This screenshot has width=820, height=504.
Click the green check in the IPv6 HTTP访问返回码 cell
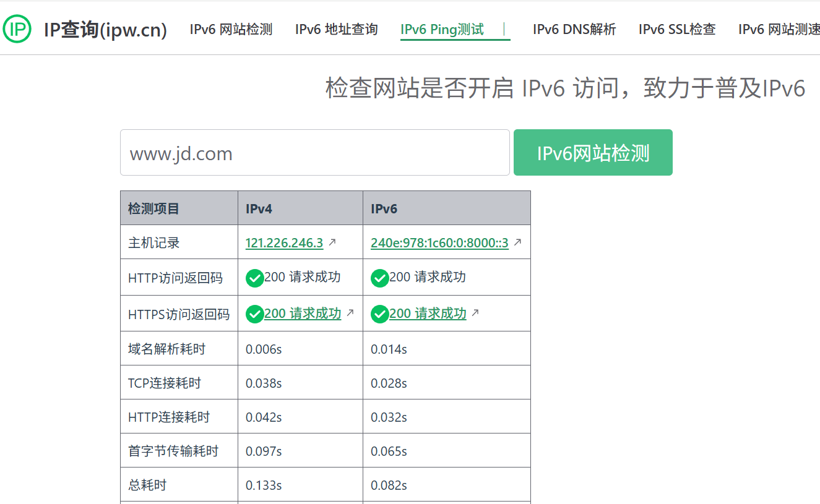[380, 278]
